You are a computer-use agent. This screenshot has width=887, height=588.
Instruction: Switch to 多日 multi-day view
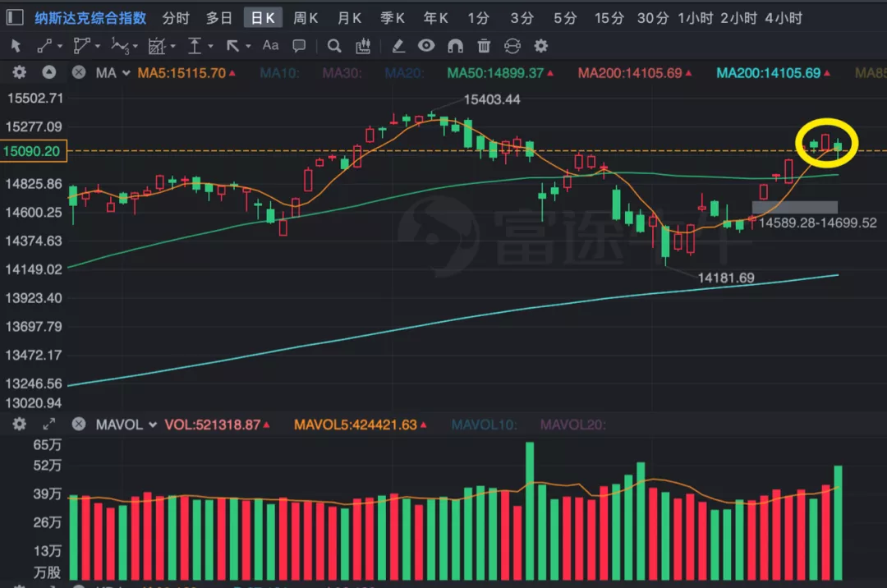pyautogui.click(x=219, y=18)
